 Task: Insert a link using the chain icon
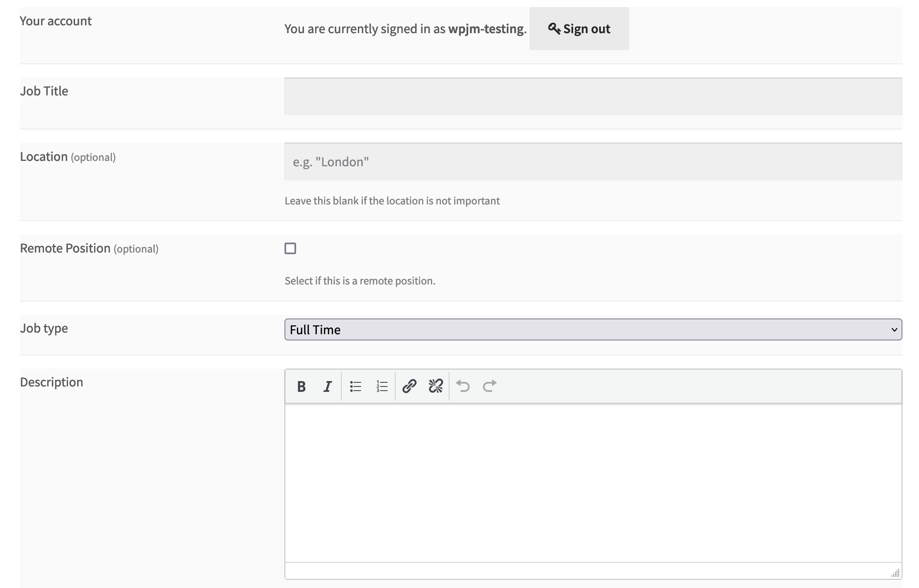410,386
